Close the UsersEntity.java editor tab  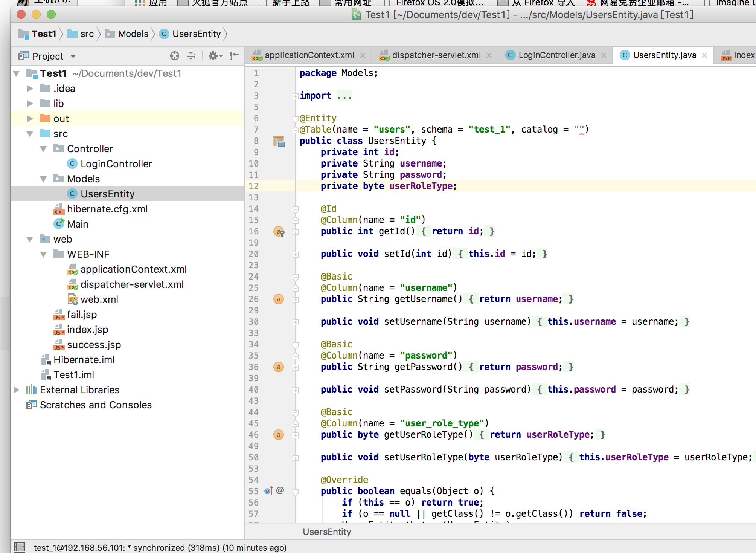[704, 55]
